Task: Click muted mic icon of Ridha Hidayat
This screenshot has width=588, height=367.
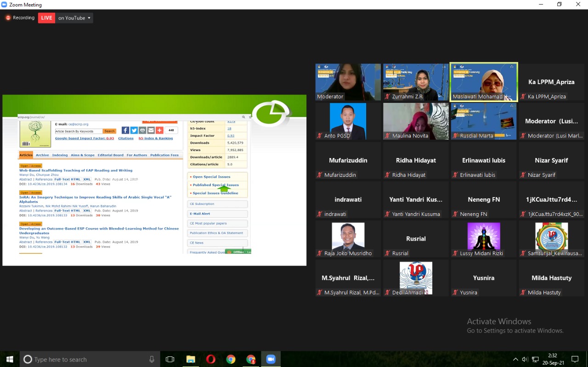Action: click(387, 175)
